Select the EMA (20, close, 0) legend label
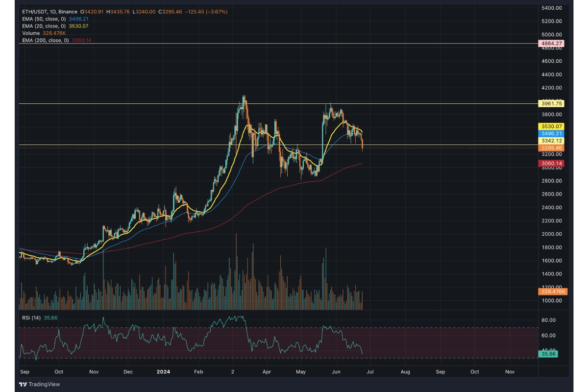Viewport: 588px width, 392px height. tap(44, 26)
